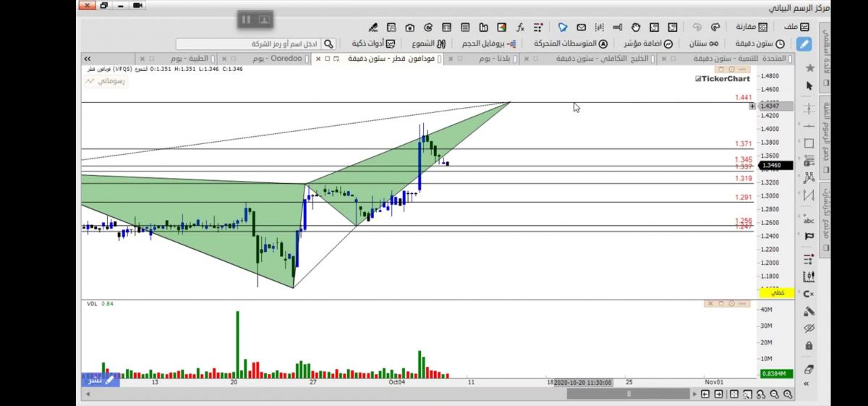Click the plus button beside 1.4347 price
Viewport: 868px width, 406px height.
click(x=753, y=106)
